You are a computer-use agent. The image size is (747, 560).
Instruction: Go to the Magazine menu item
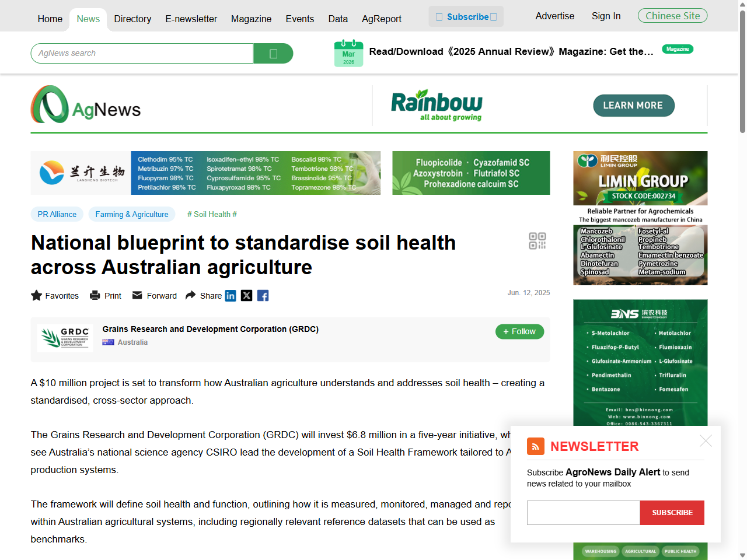tap(252, 19)
